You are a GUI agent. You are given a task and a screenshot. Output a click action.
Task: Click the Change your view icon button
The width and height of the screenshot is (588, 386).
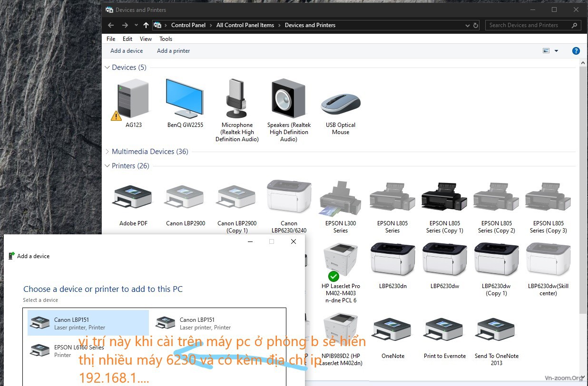pos(546,51)
